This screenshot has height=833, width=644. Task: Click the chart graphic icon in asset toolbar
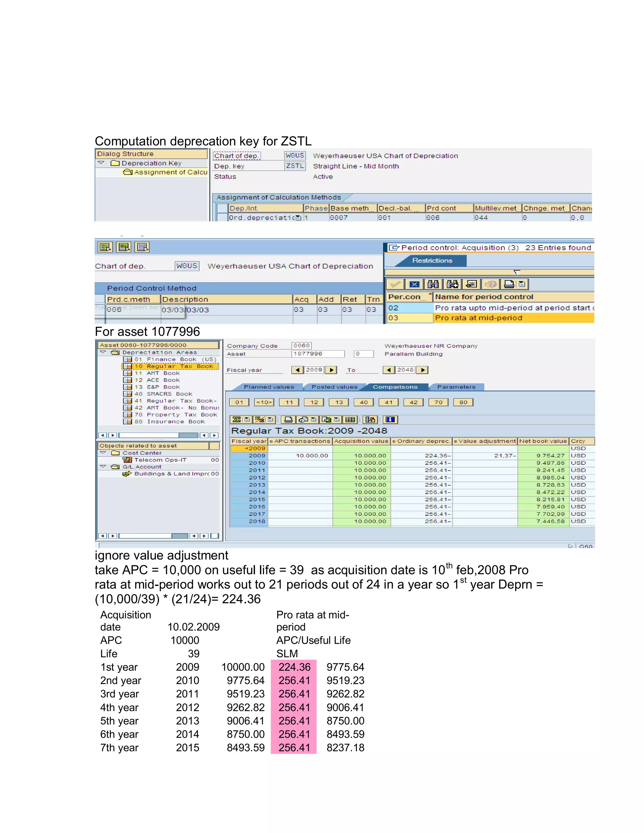coord(370,420)
